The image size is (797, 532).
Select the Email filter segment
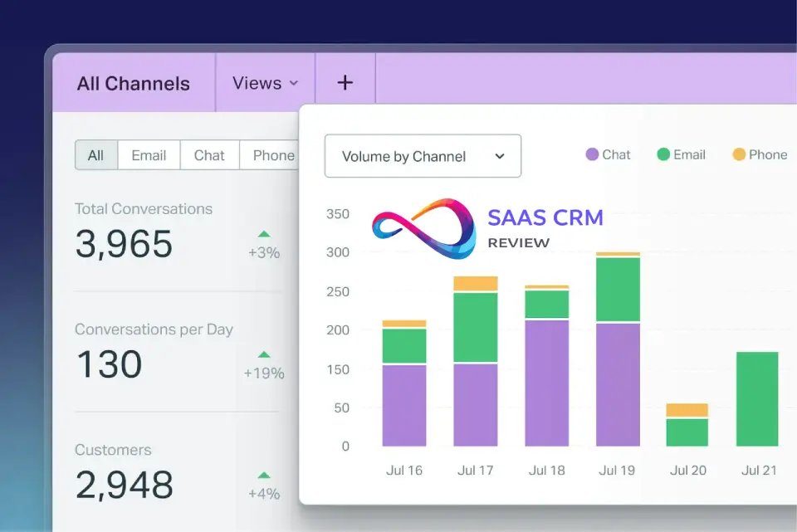coord(149,155)
